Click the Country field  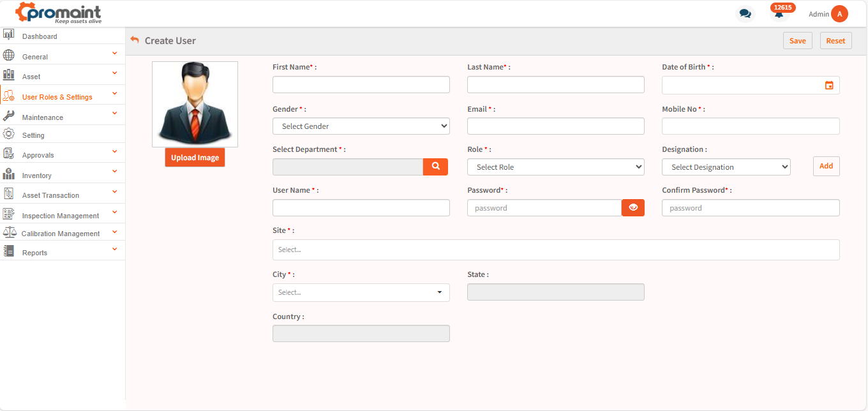(x=361, y=333)
